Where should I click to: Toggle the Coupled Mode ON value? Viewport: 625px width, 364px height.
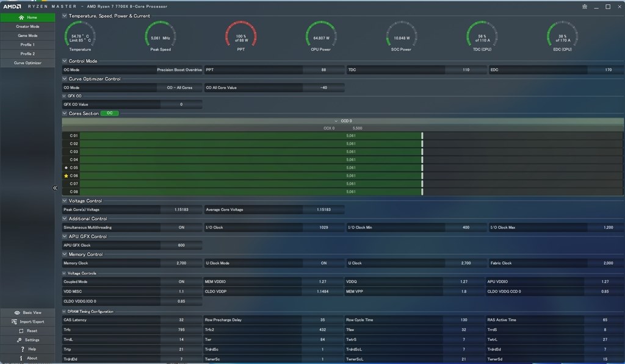click(181, 282)
